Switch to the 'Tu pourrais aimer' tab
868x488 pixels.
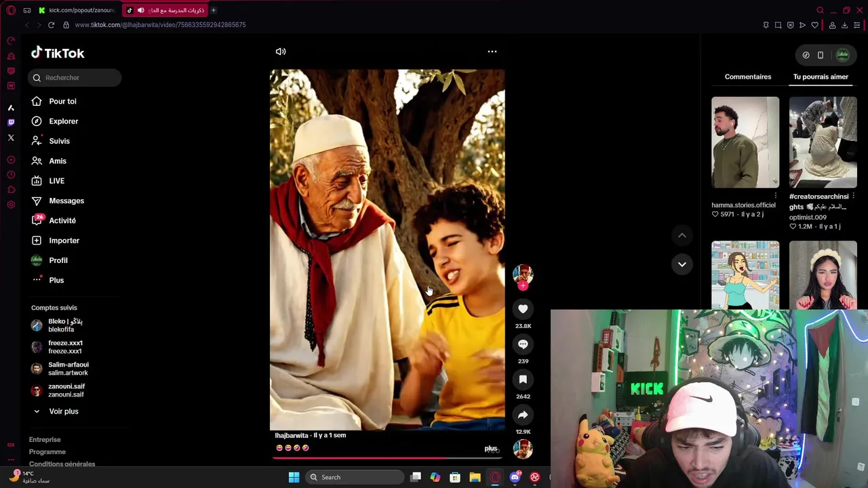pyautogui.click(x=821, y=77)
